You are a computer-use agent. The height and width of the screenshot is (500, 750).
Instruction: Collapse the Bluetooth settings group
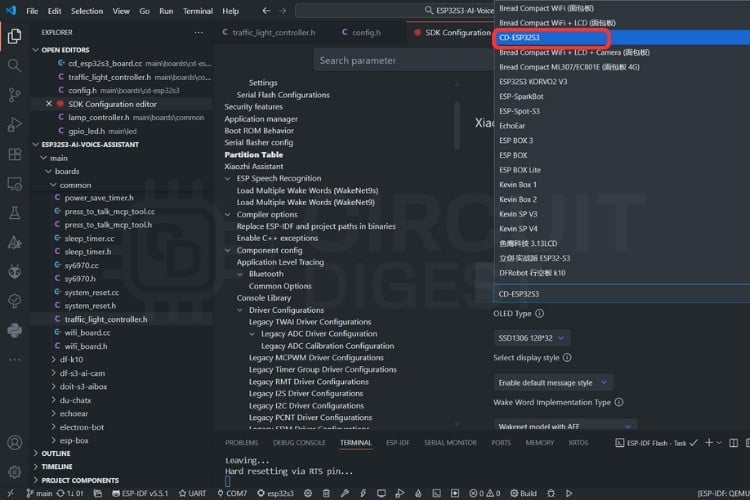click(x=240, y=274)
